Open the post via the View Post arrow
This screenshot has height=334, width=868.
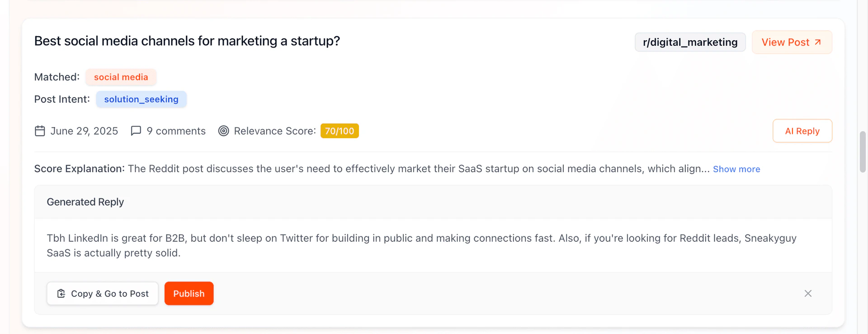[817, 42]
